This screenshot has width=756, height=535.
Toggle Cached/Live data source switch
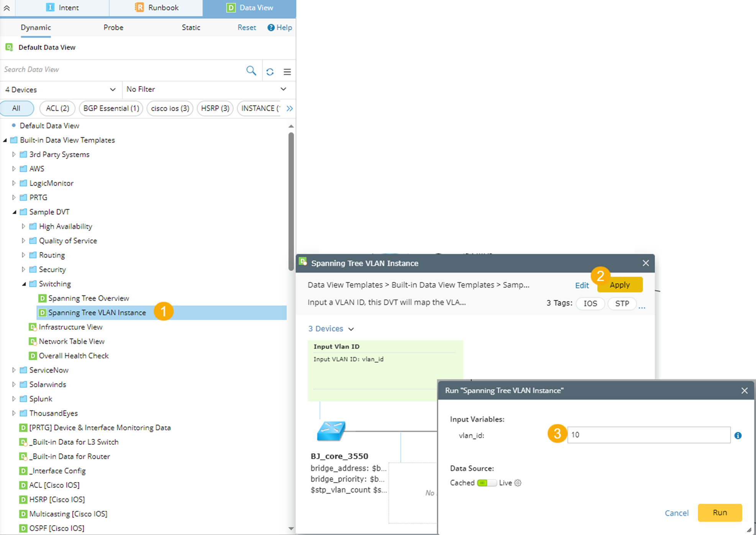tap(487, 483)
